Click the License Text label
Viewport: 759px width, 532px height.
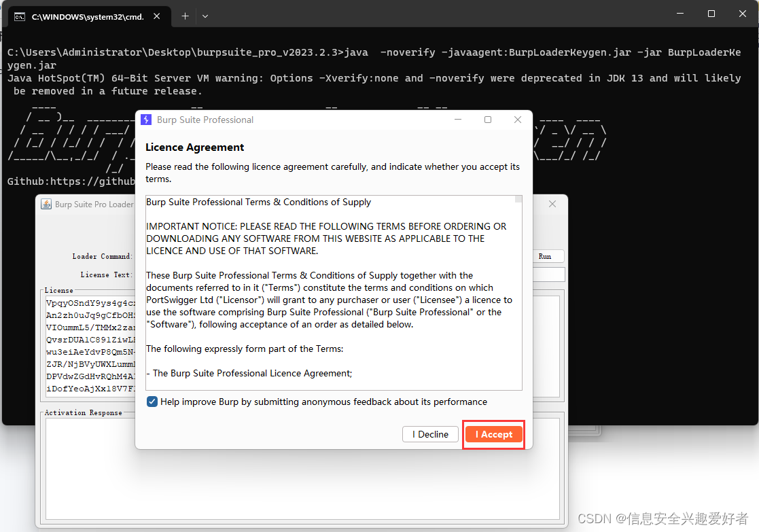click(107, 275)
